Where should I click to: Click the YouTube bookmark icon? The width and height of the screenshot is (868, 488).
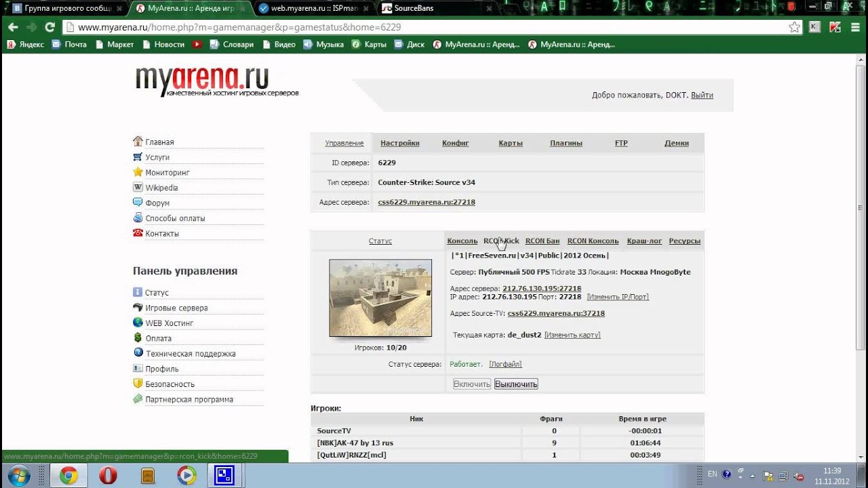click(x=197, y=44)
